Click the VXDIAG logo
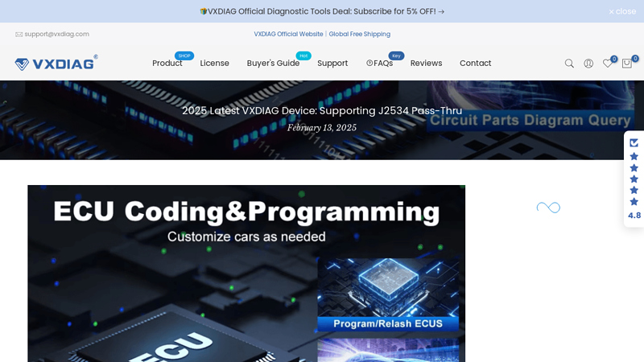The height and width of the screenshot is (362, 644). click(x=56, y=63)
